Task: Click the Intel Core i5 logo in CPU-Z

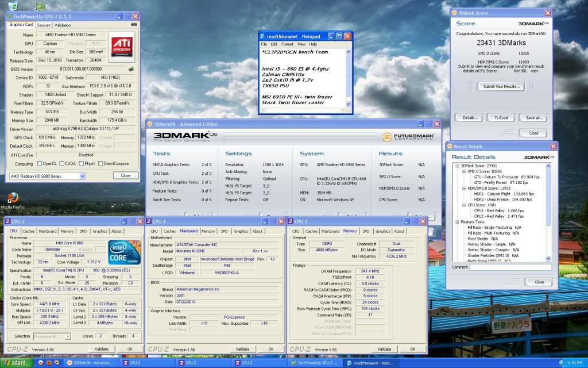Action: click(124, 253)
